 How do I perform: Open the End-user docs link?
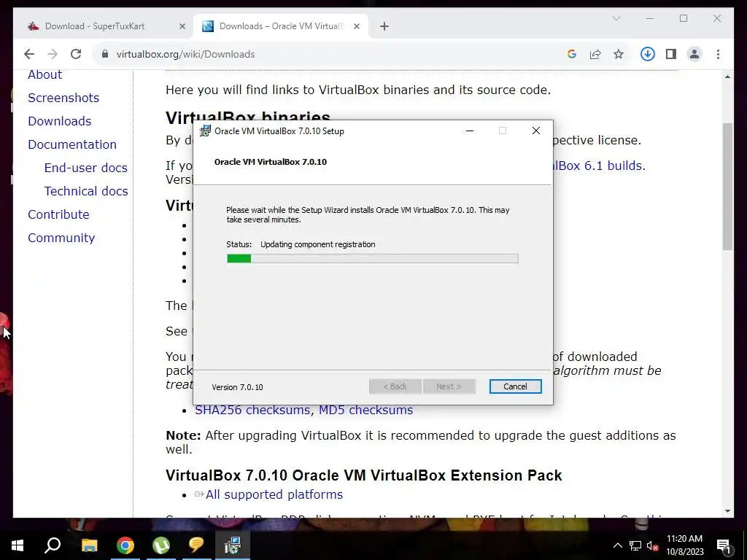[x=86, y=168]
